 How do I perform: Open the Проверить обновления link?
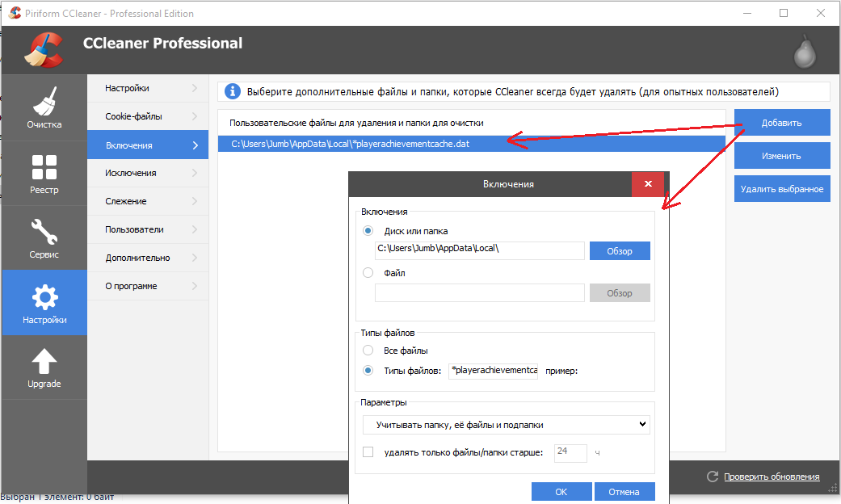(x=772, y=476)
